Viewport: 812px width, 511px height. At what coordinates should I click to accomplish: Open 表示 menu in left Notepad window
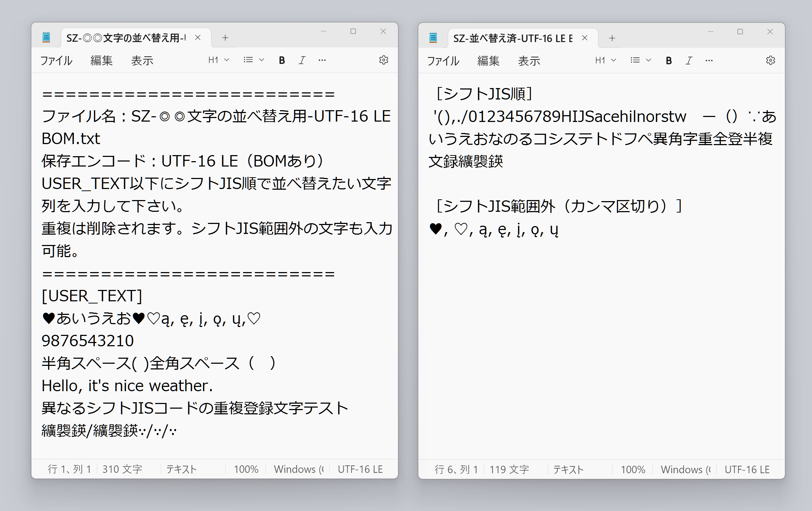[x=142, y=61]
